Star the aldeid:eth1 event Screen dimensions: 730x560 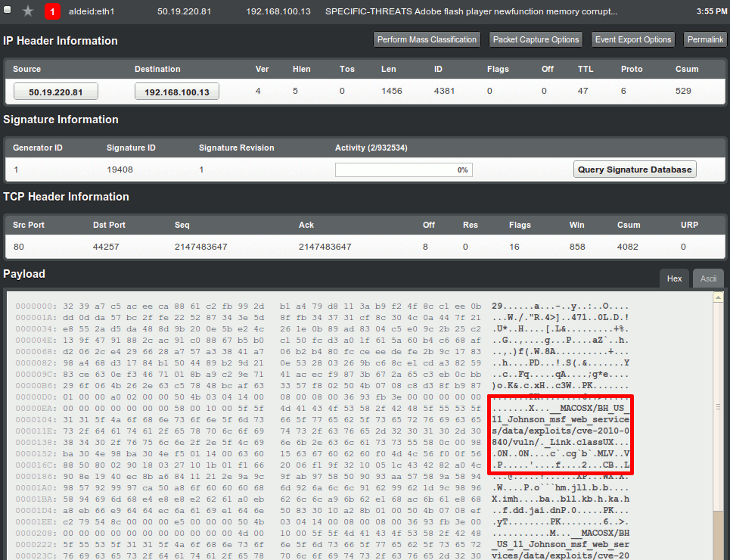(28, 11)
